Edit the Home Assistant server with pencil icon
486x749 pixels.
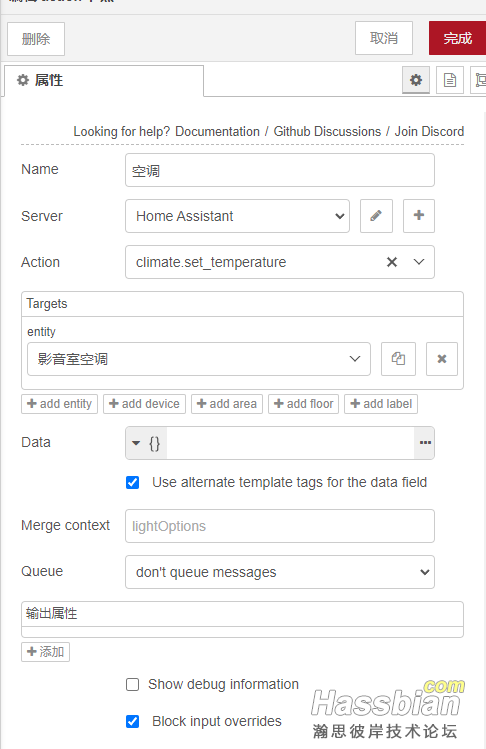tap(376, 216)
